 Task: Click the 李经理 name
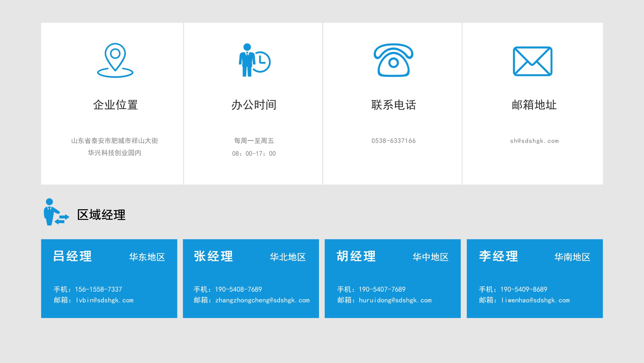[x=499, y=256]
